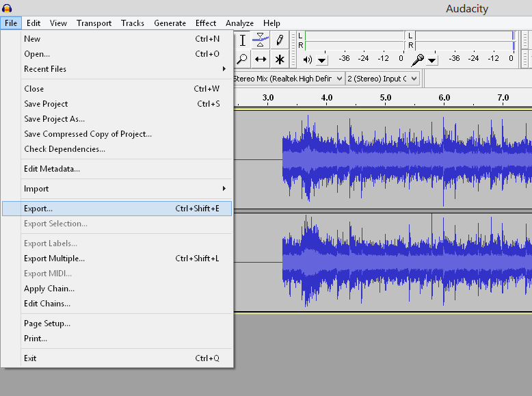
Task: Open the Stereo Mix input device dropdown
Action: [289, 79]
